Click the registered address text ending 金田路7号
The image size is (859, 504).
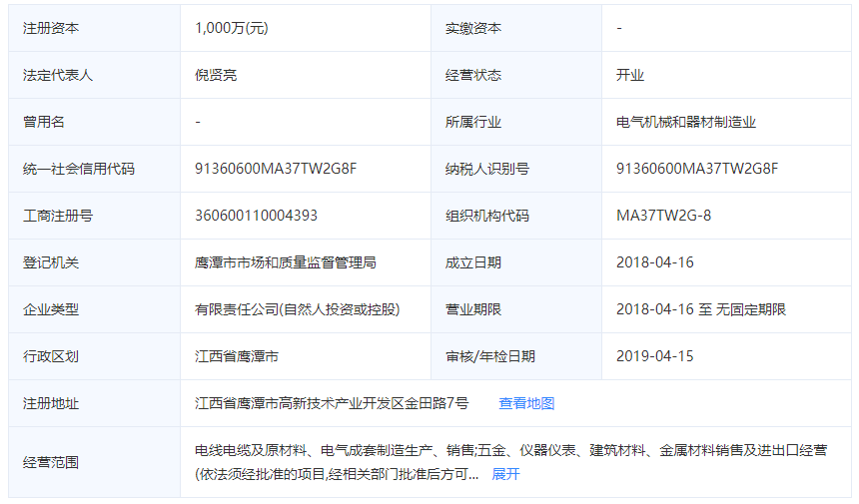tap(332, 403)
